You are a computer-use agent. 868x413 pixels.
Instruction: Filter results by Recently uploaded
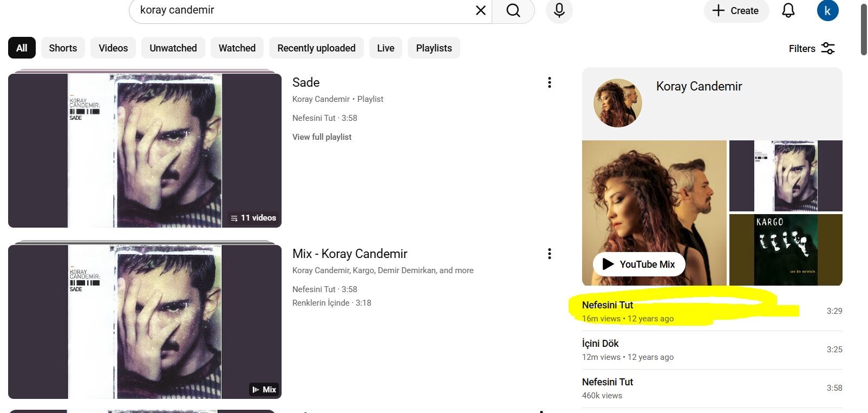pos(316,48)
